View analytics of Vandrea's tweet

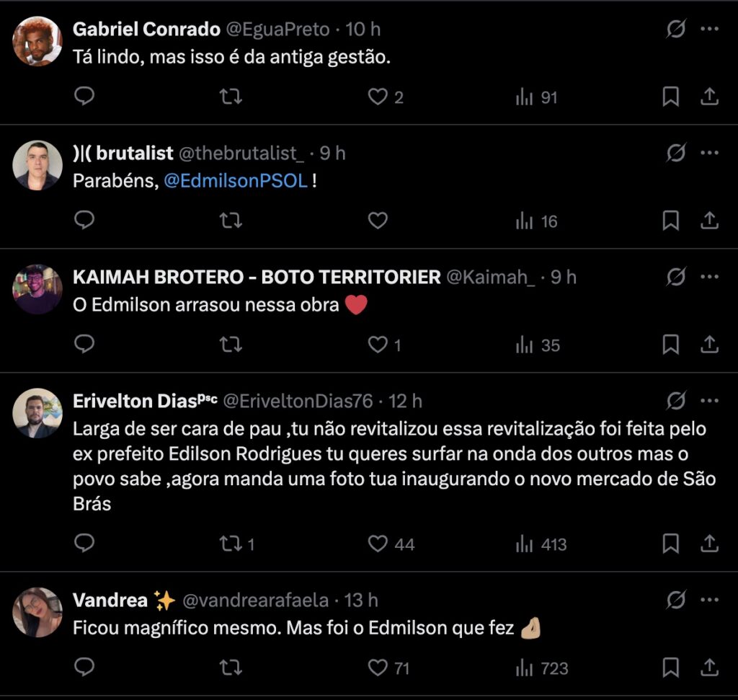[542, 668]
